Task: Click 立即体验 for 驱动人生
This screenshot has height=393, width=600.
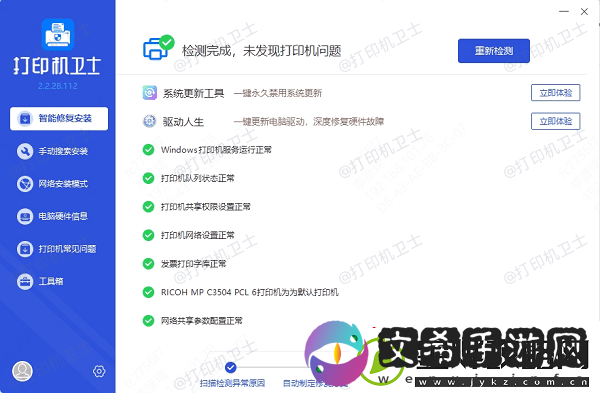Action: 556,121
